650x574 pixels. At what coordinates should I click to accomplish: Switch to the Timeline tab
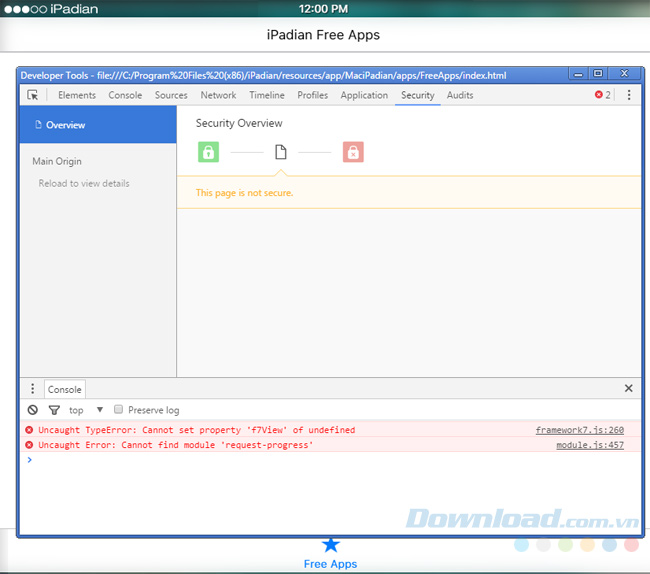click(x=267, y=95)
